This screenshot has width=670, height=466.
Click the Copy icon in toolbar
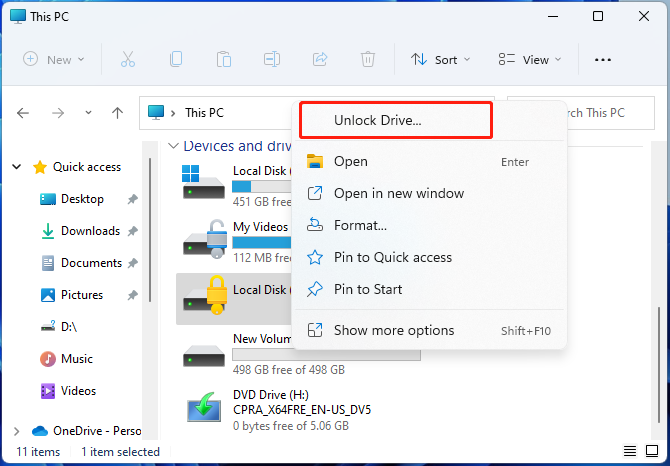[176, 59]
